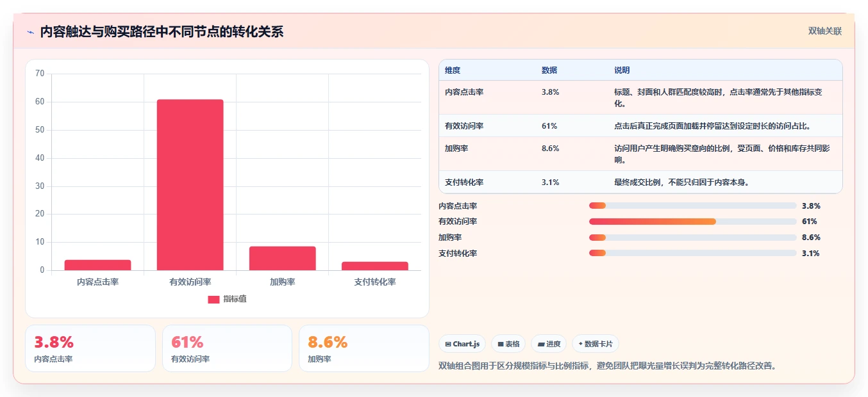Click the 有效访问率 x-axis label under the chart
The width and height of the screenshot is (868, 397).
pos(190,282)
